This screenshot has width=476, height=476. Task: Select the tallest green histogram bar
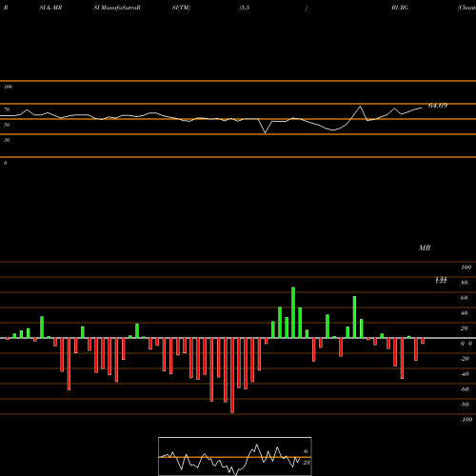click(293, 312)
